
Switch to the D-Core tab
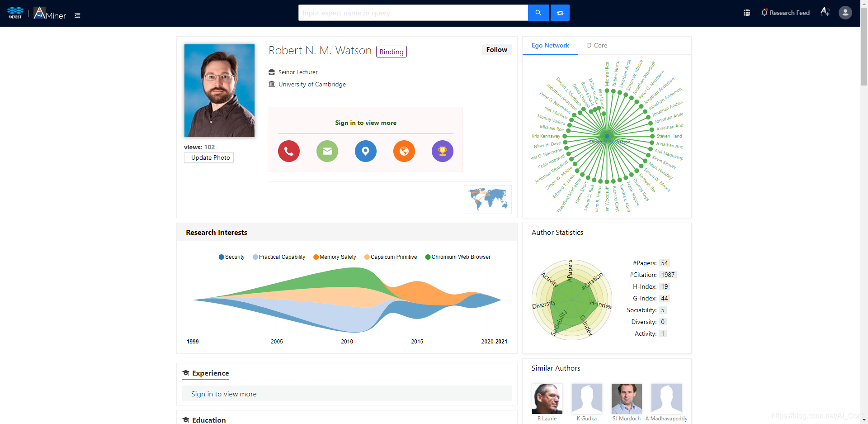(597, 45)
